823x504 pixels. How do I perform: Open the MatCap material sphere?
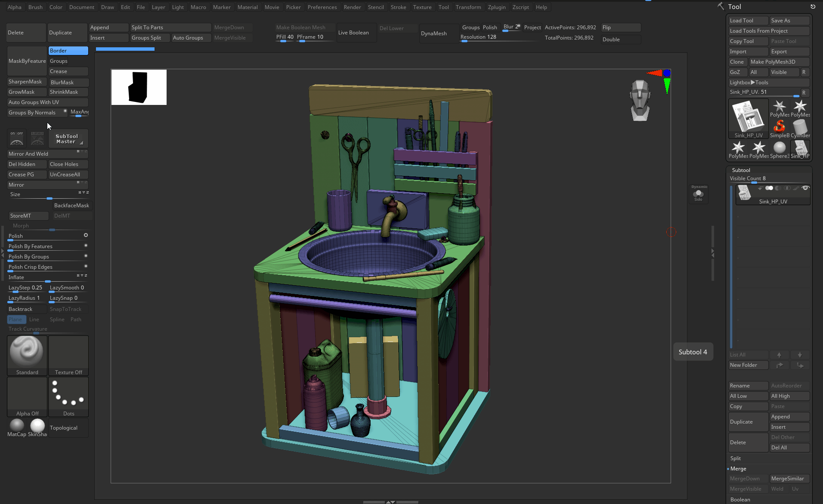tap(17, 425)
